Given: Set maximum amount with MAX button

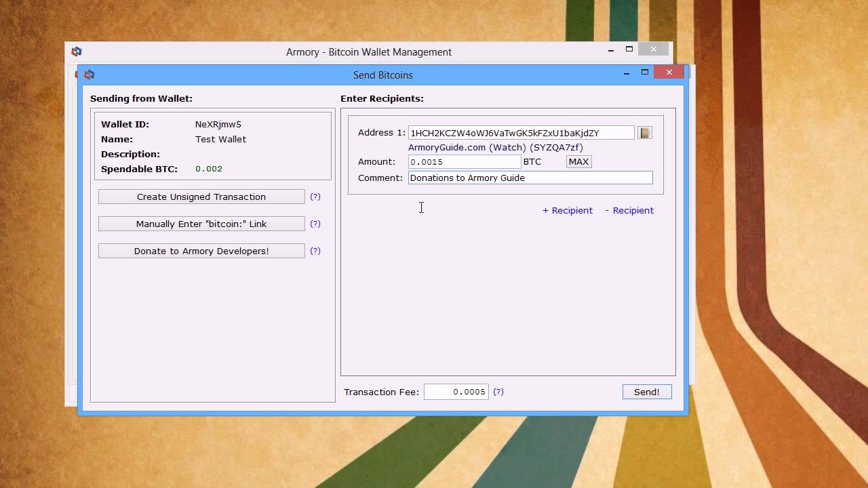Looking at the screenshot, I should (x=578, y=161).
